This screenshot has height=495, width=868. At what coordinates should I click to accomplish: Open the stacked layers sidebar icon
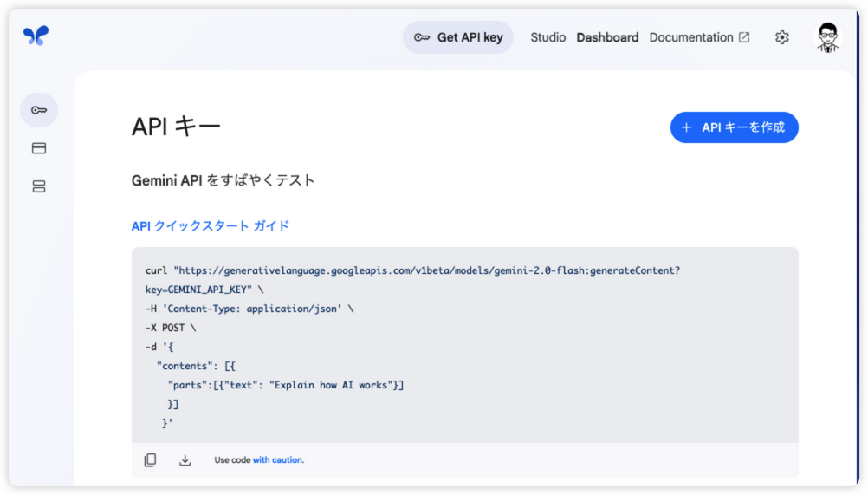(x=39, y=186)
